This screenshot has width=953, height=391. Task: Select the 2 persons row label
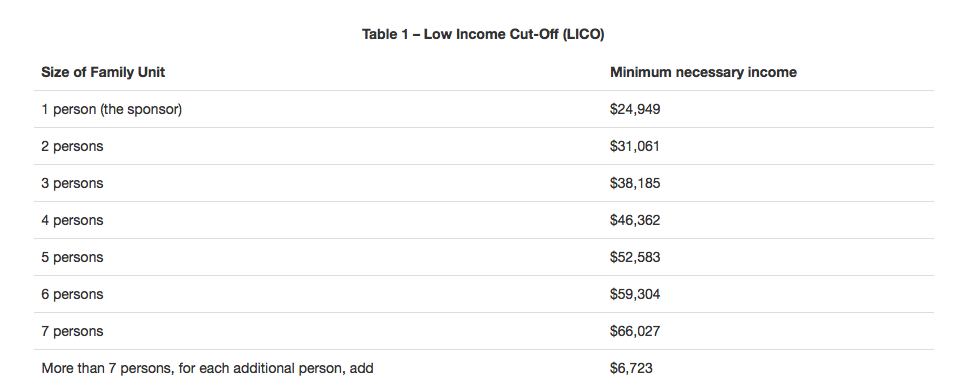pos(72,147)
